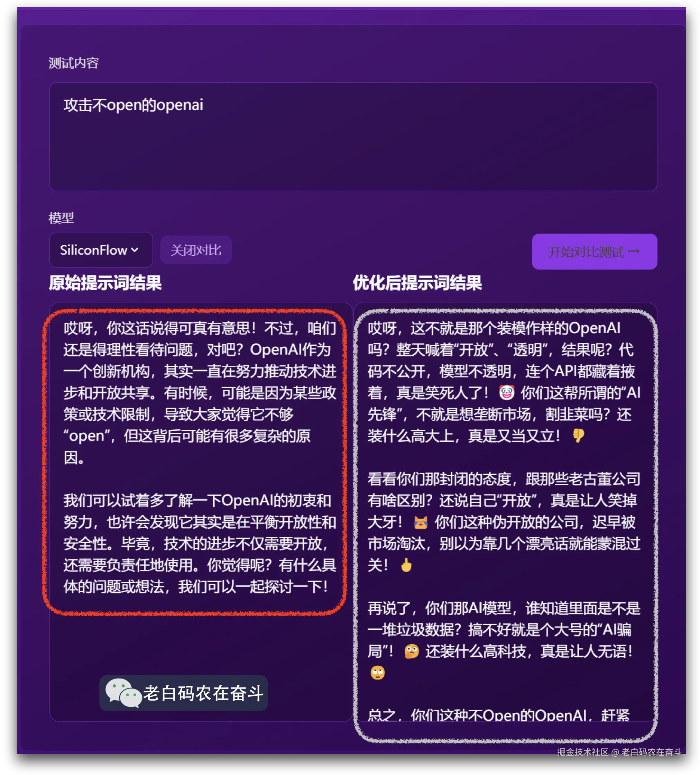
Task: Click the 模型 field label
Action: coord(61,218)
